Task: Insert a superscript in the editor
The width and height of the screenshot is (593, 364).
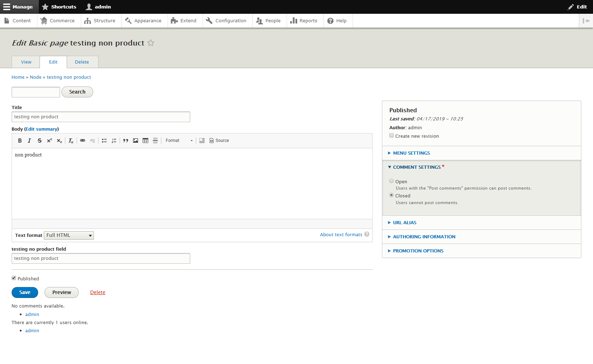Action: pos(49,141)
